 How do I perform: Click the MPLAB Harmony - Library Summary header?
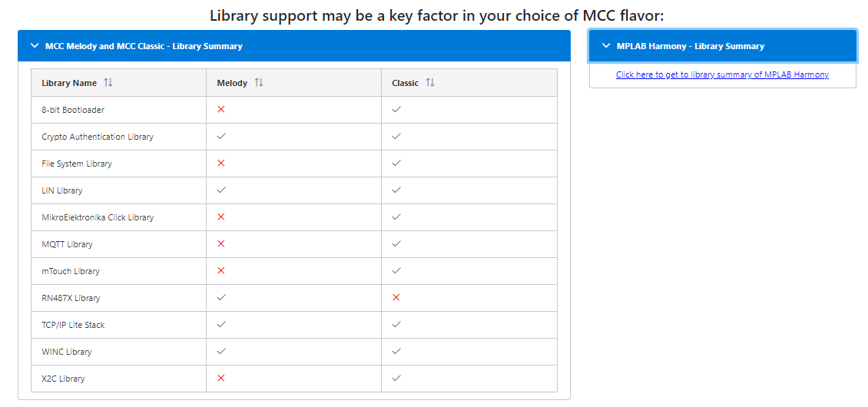tap(690, 46)
